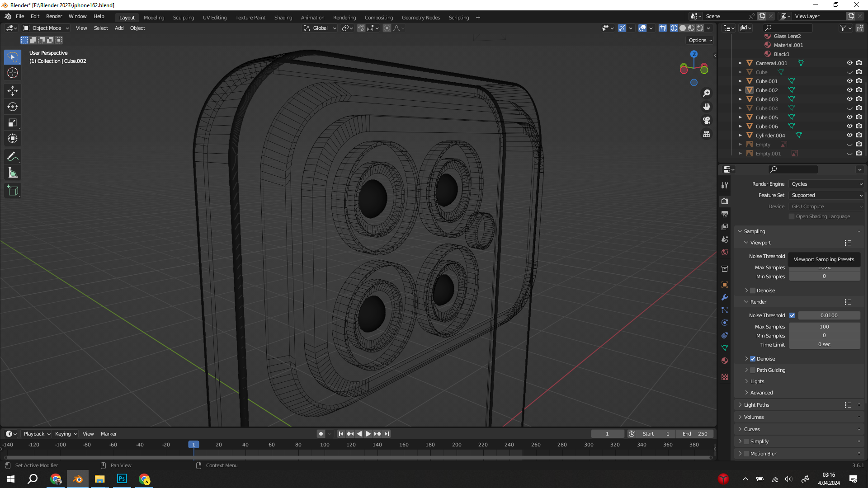Toggle camera view button in viewport
868x488 pixels.
pyautogui.click(x=706, y=120)
